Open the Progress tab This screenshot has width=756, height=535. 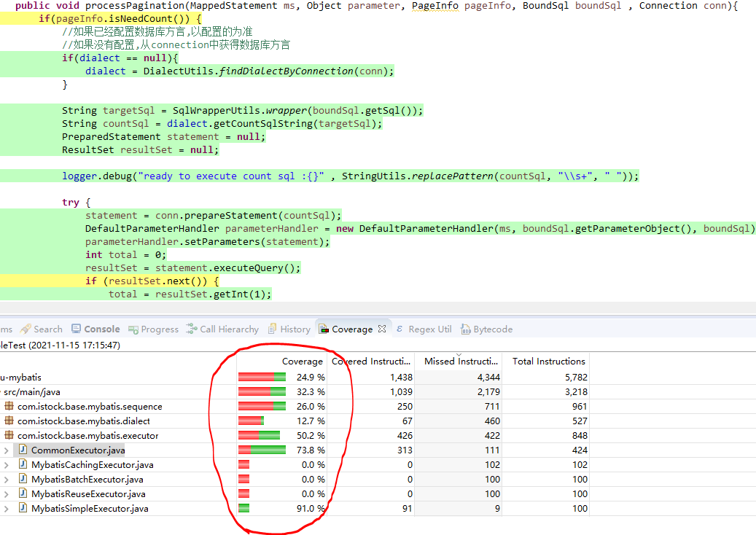[x=159, y=329]
